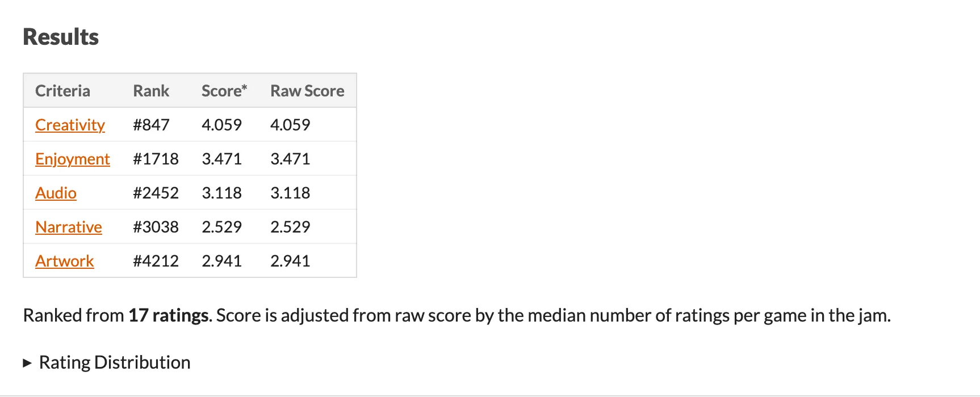Select the Audio rank #2452 cell
The image size is (980, 397).
156,193
